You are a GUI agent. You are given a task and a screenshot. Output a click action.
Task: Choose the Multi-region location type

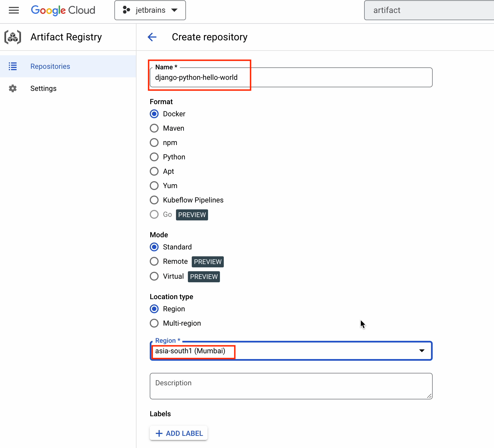[x=154, y=323]
